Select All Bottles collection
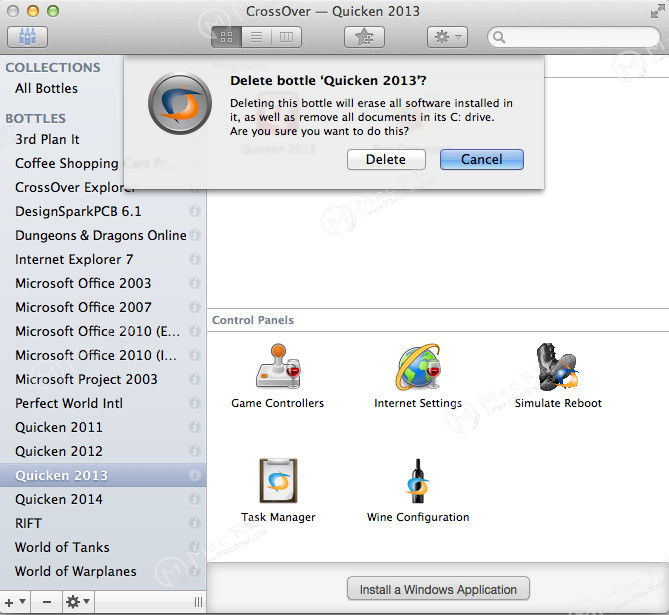The width and height of the screenshot is (669, 615). [47, 88]
